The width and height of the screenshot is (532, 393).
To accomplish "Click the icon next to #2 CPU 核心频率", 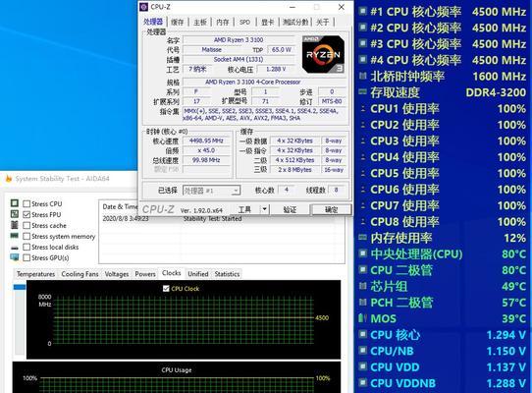I will [x=363, y=28].
